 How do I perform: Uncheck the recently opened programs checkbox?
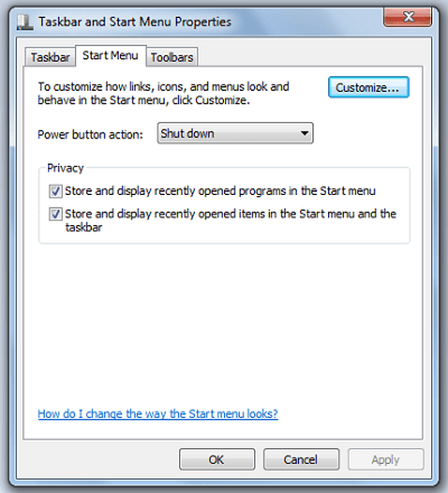56,191
